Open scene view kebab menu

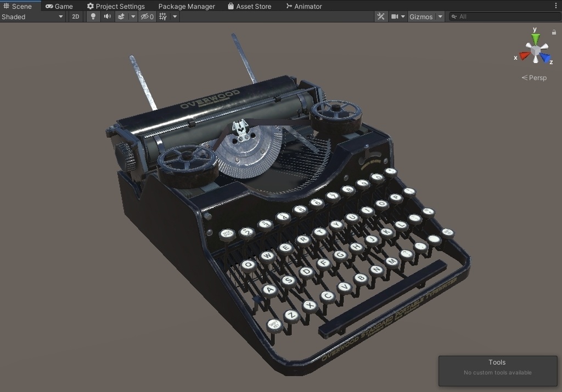click(556, 6)
